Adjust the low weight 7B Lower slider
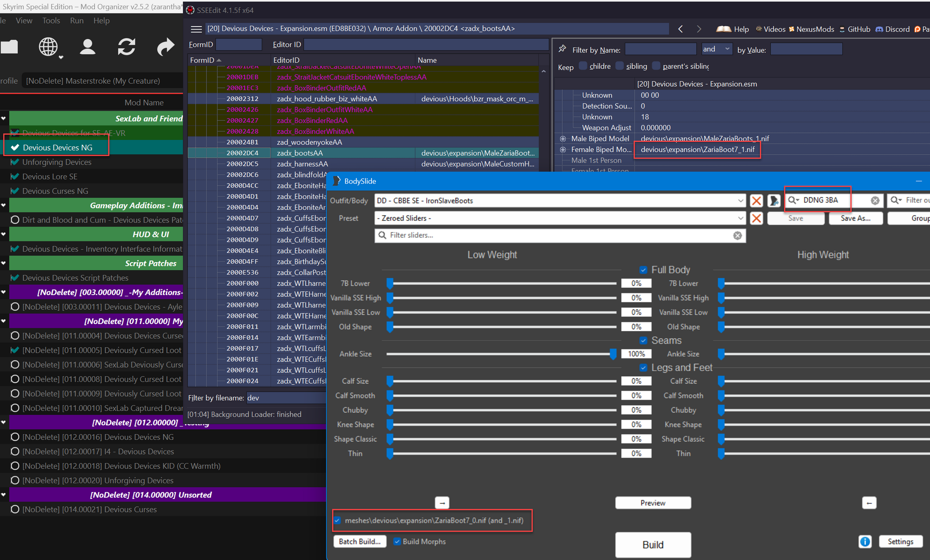Viewport: 930px width, 560px height. (390, 283)
